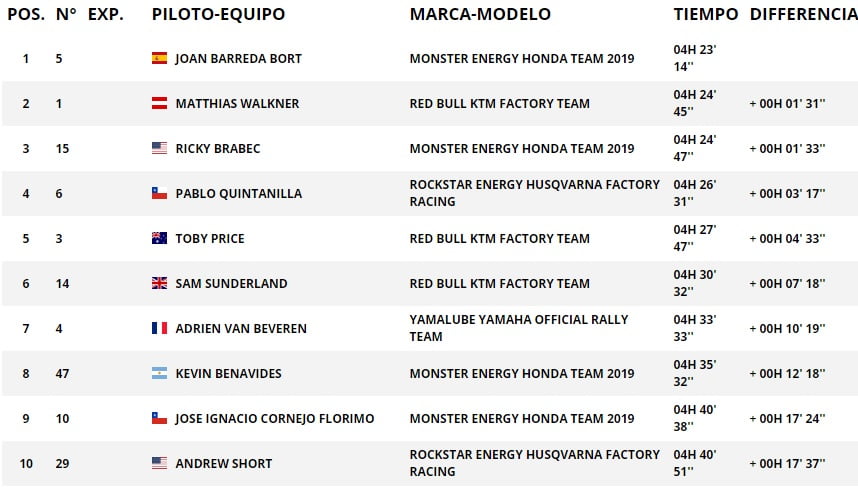Click the TIEMPO column header
Screen dimensions: 858x491
[x=706, y=14]
